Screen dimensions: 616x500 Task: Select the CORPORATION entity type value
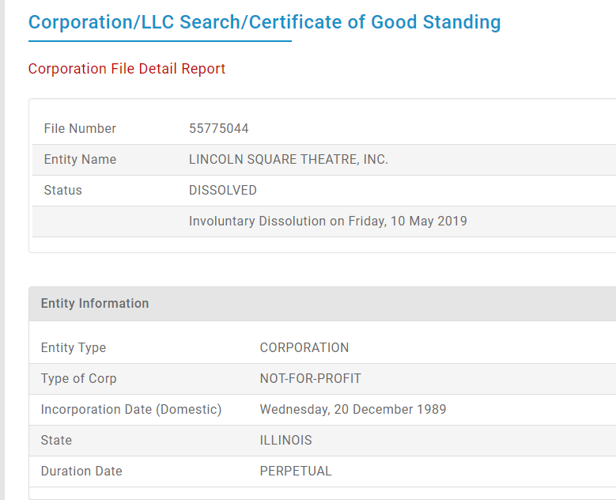304,348
